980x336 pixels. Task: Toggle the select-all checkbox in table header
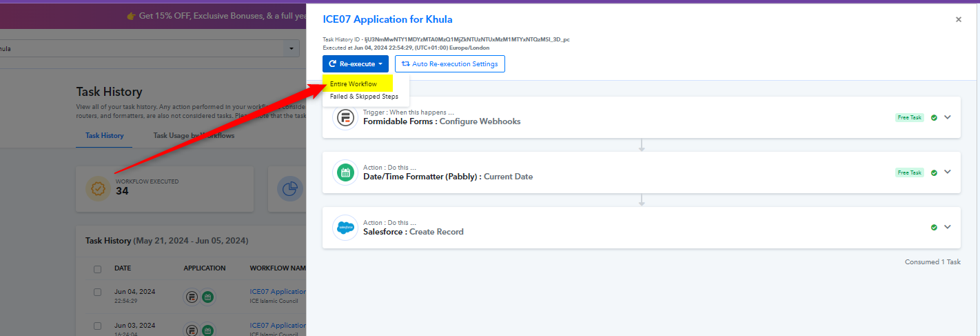point(97,269)
